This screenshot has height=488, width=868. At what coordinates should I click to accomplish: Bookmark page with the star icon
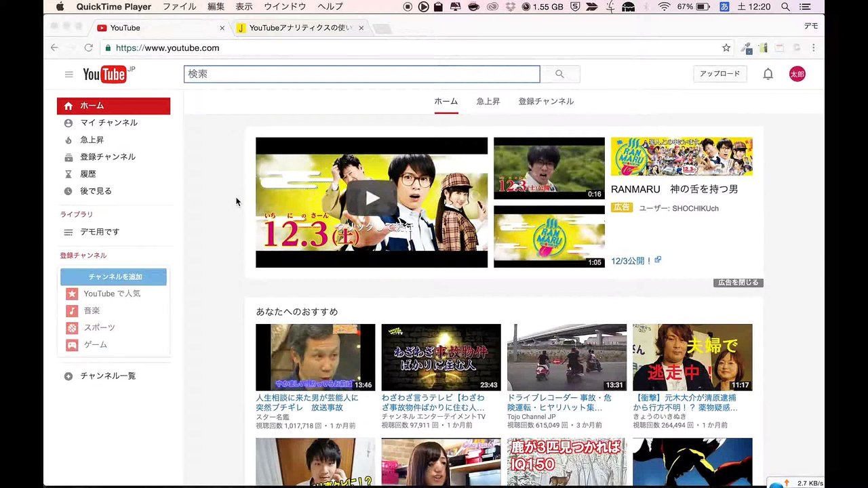coord(726,48)
